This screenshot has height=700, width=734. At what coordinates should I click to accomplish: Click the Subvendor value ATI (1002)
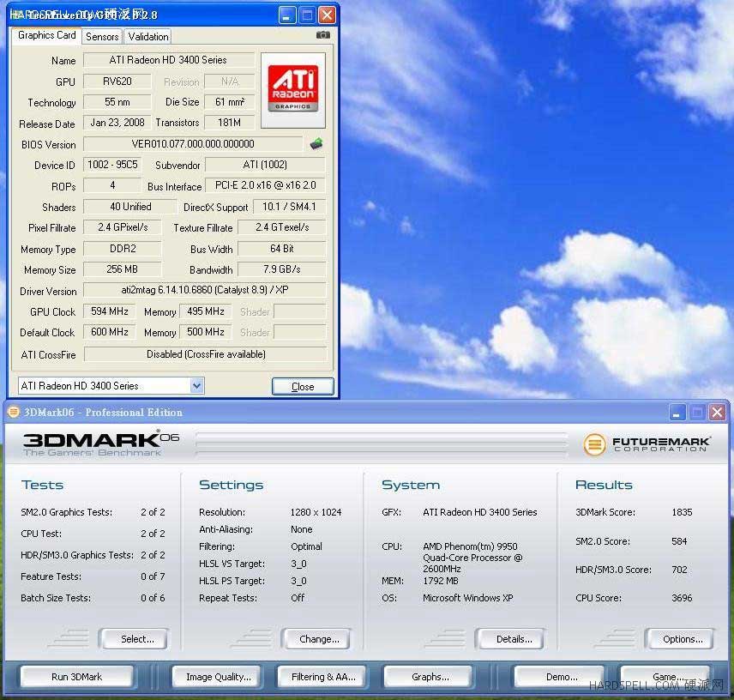point(266,165)
